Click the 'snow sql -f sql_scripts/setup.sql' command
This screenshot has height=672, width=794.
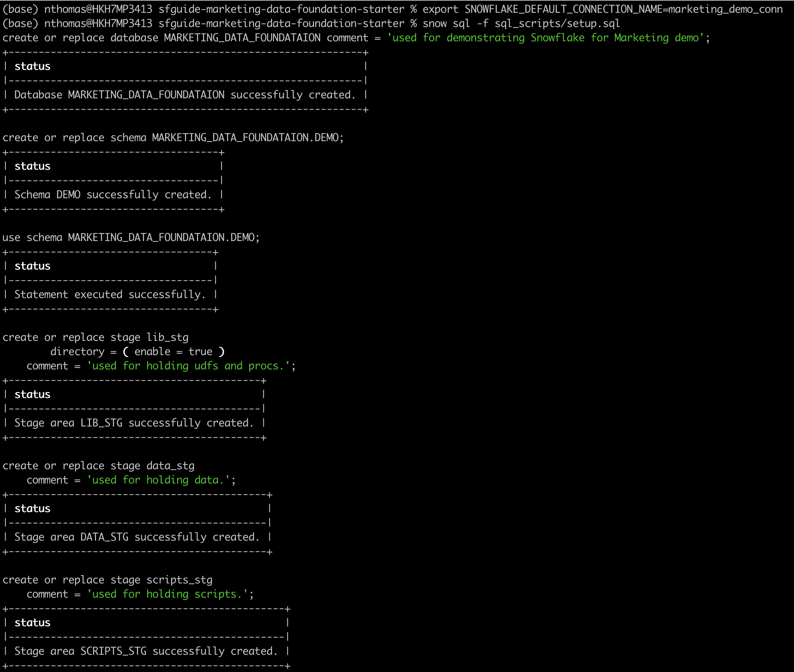(x=521, y=24)
